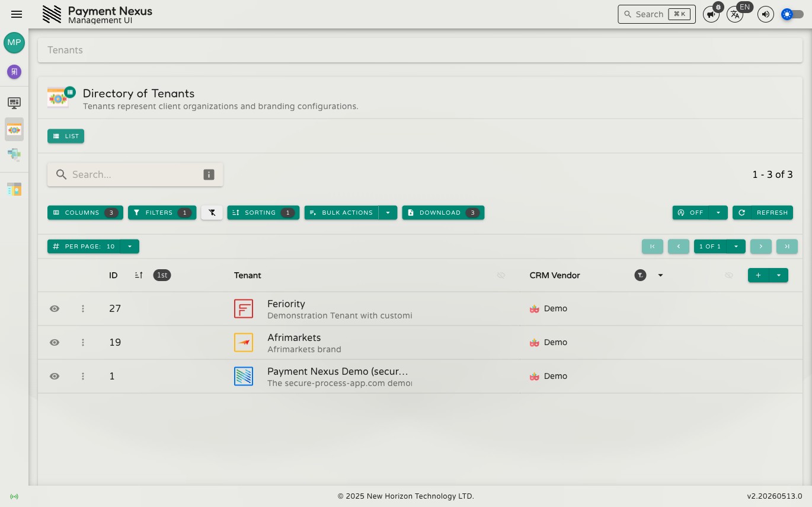This screenshot has width=812, height=507.
Task: Click the Demo vendor in the Afrimarkets row
Action: pyautogui.click(x=549, y=342)
